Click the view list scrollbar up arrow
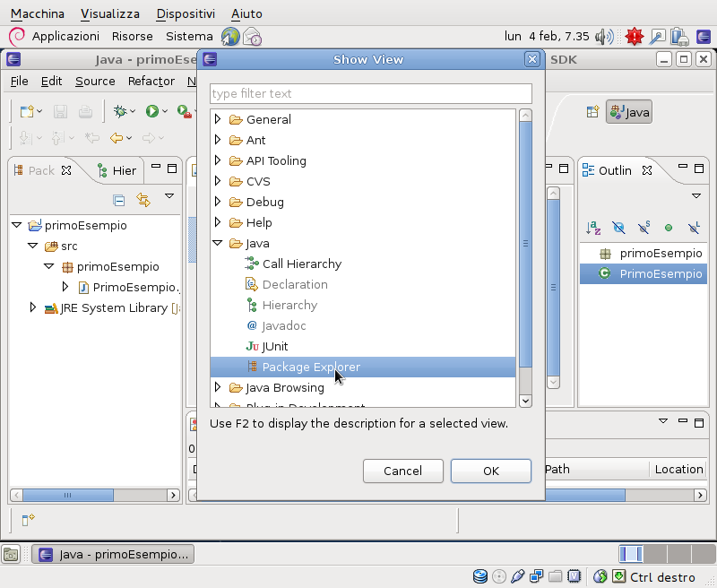 525,115
